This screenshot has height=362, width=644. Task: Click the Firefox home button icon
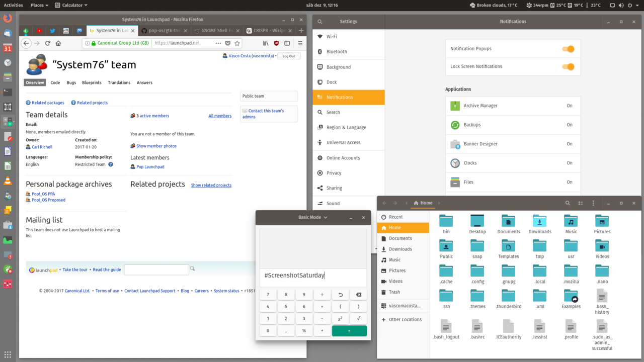tap(58, 43)
